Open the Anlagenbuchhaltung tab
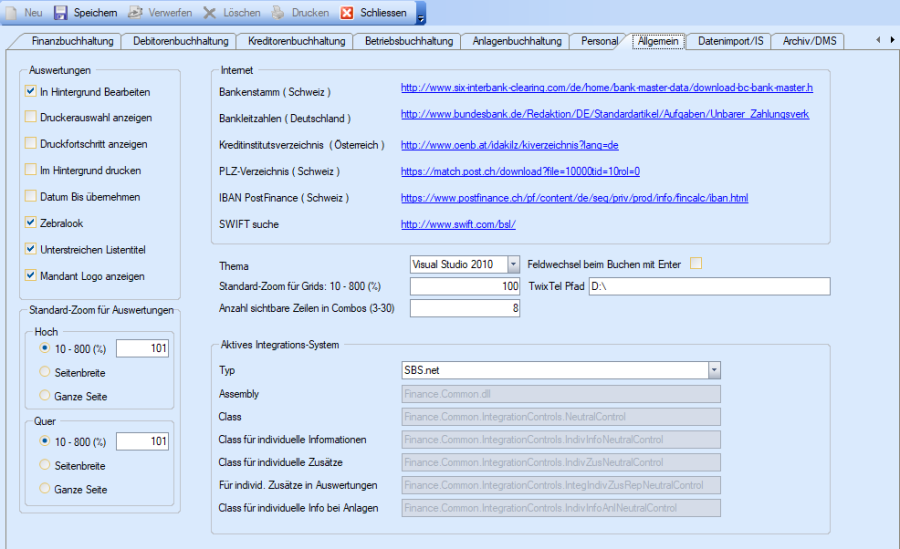The image size is (900, 549). [x=514, y=41]
